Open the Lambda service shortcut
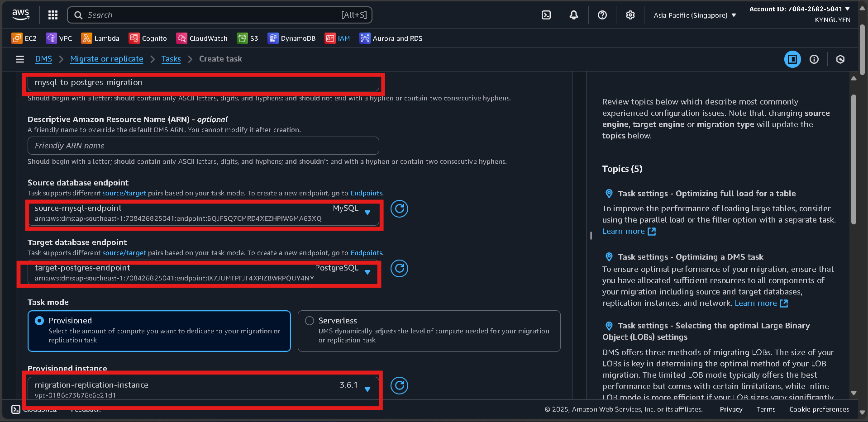Image resolution: width=868 pixels, height=422 pixels. tap(100, 38)
